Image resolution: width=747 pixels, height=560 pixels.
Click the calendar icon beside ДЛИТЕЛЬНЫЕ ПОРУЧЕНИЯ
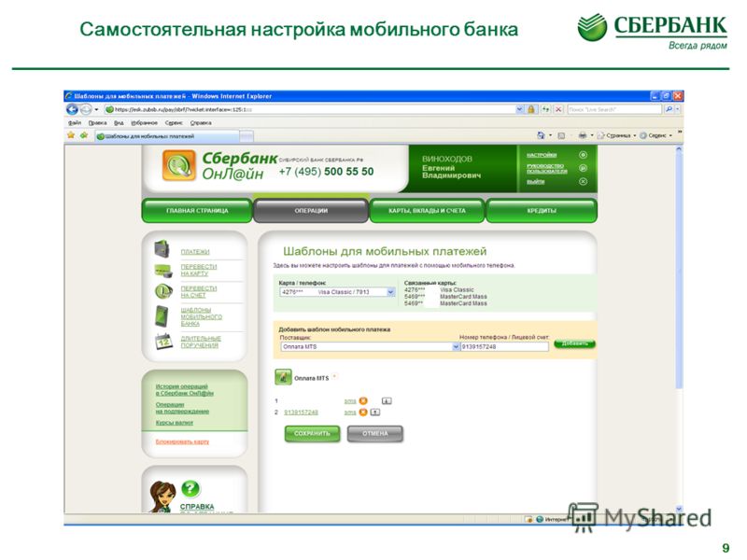(163, 342)
